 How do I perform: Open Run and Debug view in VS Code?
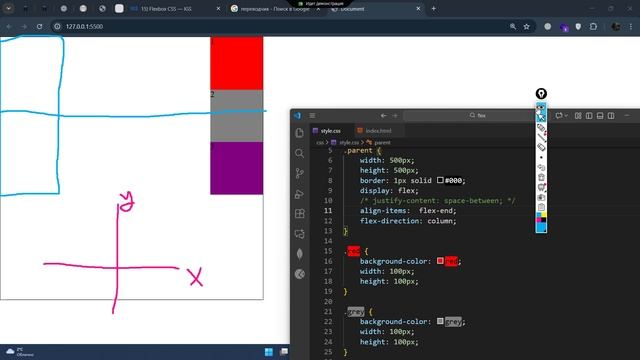(299, 194)
